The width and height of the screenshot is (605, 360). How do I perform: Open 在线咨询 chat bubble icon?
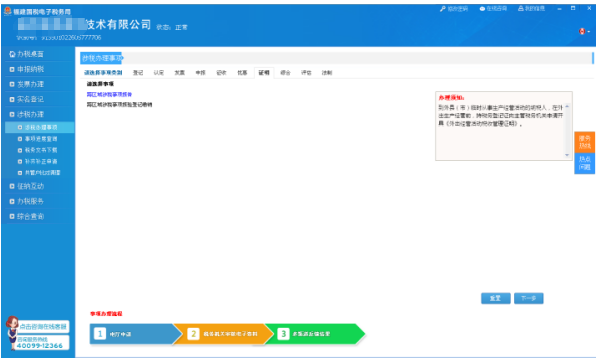pyautogui.click(x=482, y=8)
